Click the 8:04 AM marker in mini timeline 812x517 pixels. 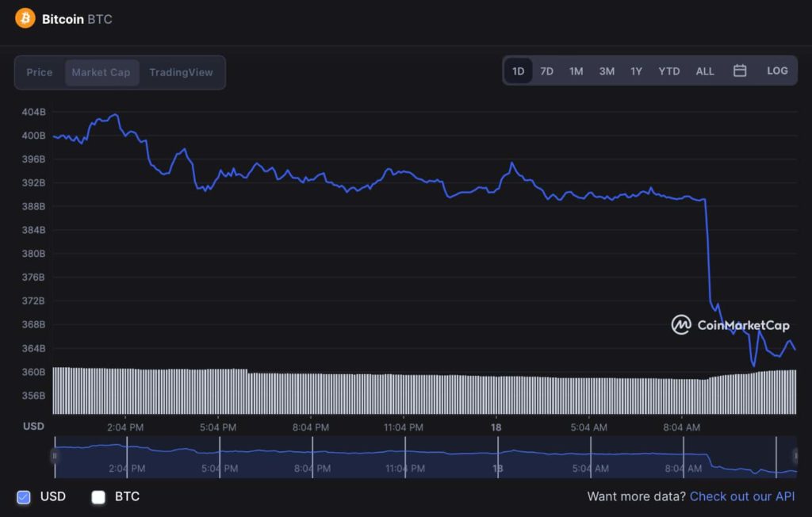point(683,469)
